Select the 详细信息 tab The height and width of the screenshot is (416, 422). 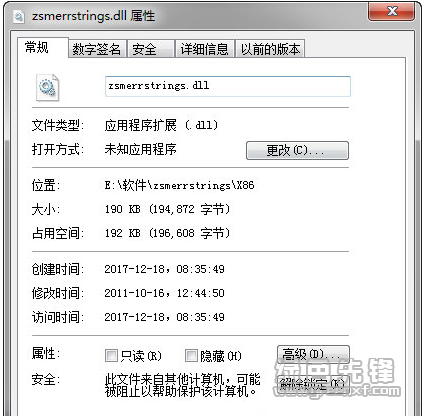(x=204, y=49)
